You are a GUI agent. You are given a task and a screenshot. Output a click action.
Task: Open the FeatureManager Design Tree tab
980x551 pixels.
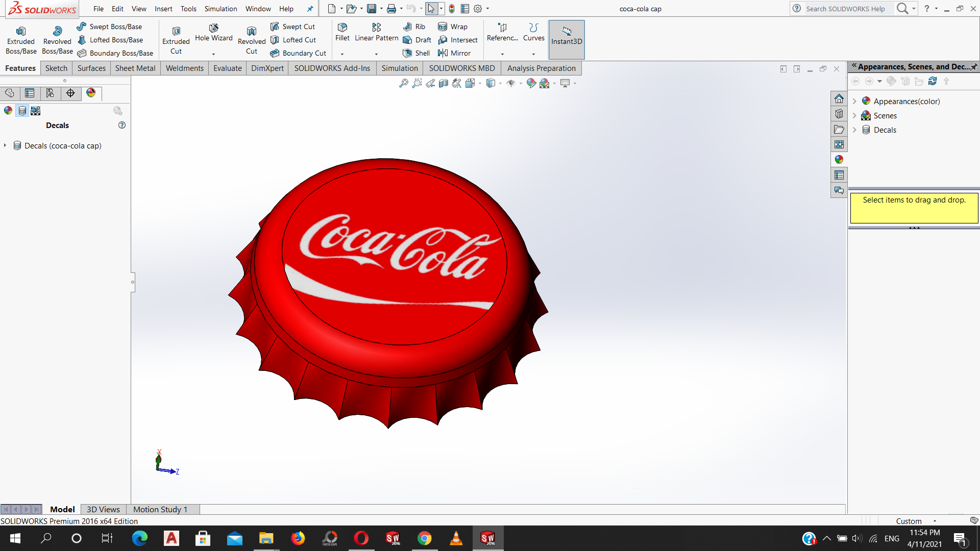point(9,93)
